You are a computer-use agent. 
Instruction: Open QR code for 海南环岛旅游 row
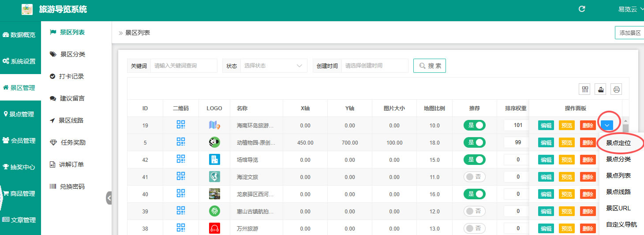point(181,125)
